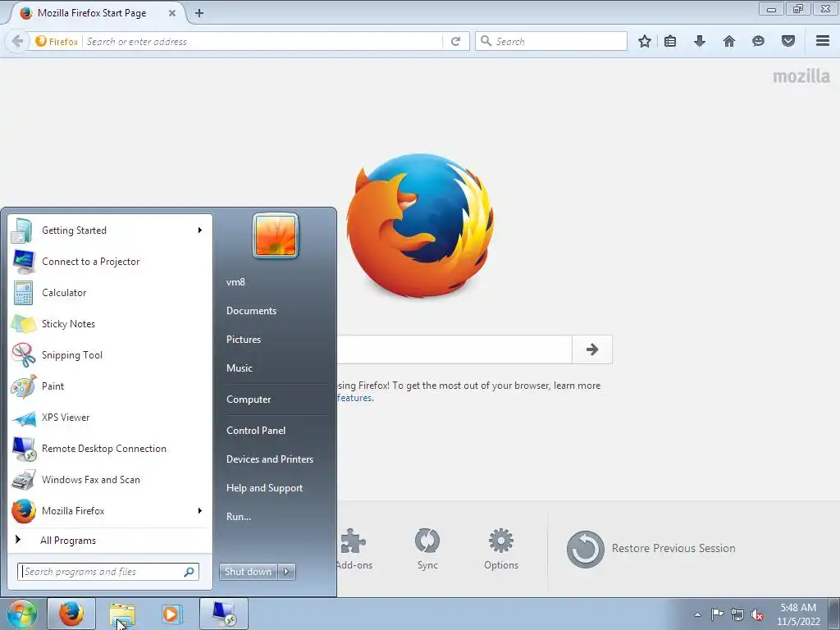Click Restore Previous Session

click(x=651, y=549)
